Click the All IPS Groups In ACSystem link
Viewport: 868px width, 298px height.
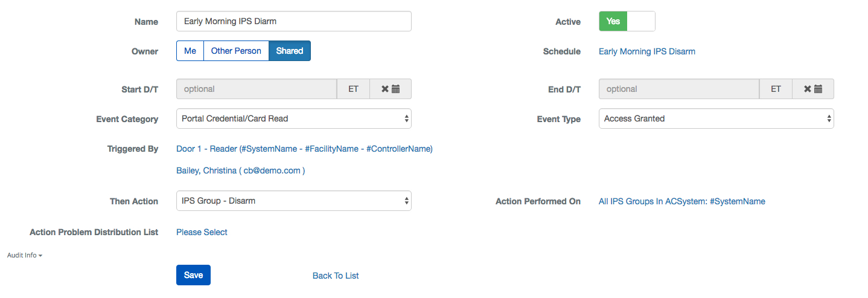pyautogui.click(x=682, y=201)
